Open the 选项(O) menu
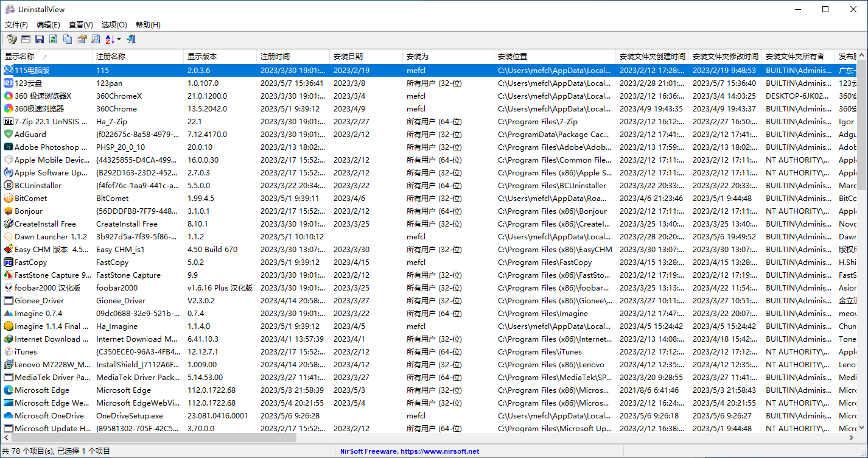The image size is (868, 458). click(114, 25)
